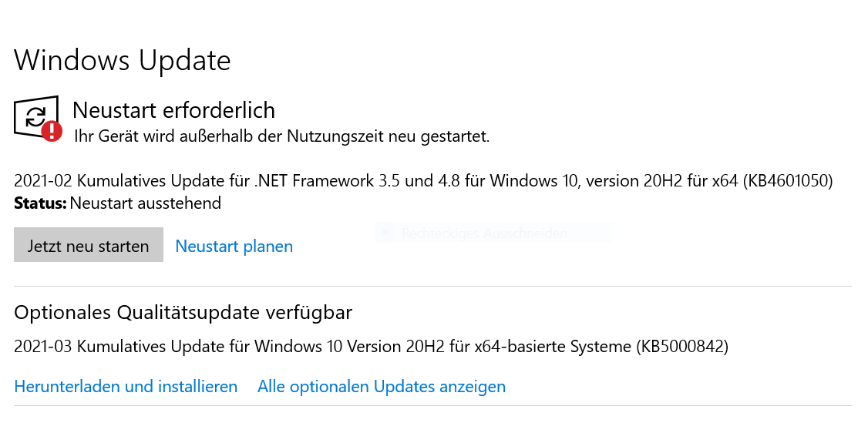Click the divider below the optional update links

(433, 405)
